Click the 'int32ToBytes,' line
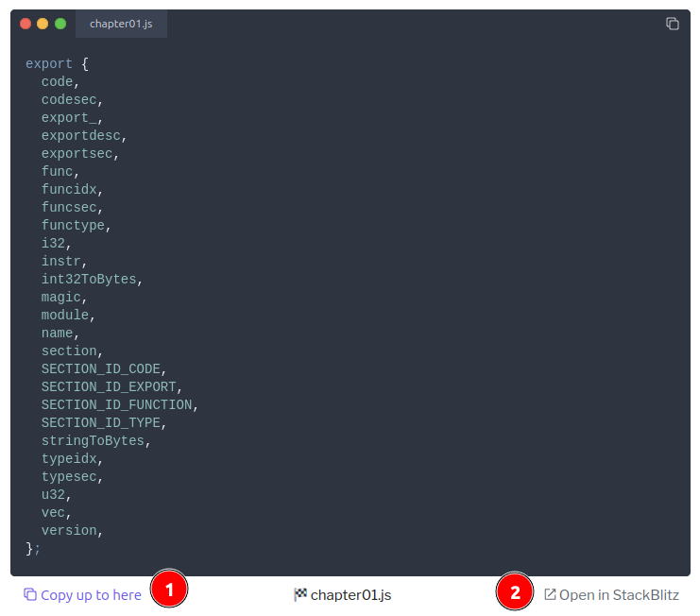This screenshot has width=700, height=616. [92, 279]
